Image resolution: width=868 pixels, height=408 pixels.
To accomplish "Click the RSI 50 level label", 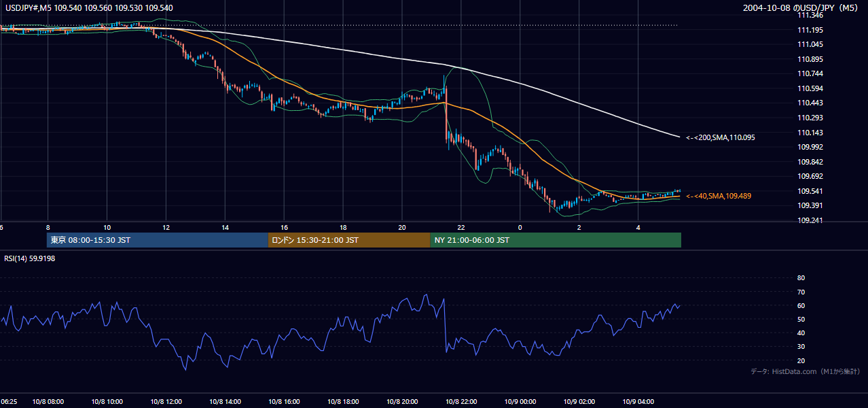I will click(801, 319).
